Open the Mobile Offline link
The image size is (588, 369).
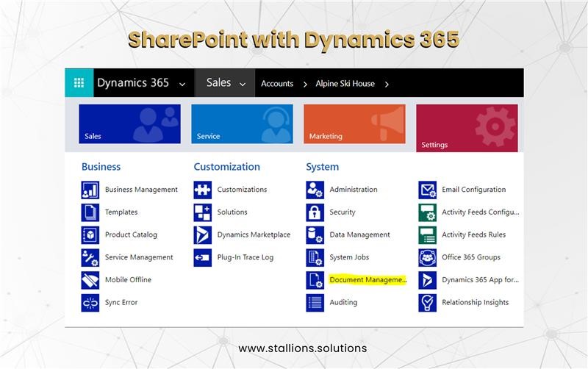(128, 280)
